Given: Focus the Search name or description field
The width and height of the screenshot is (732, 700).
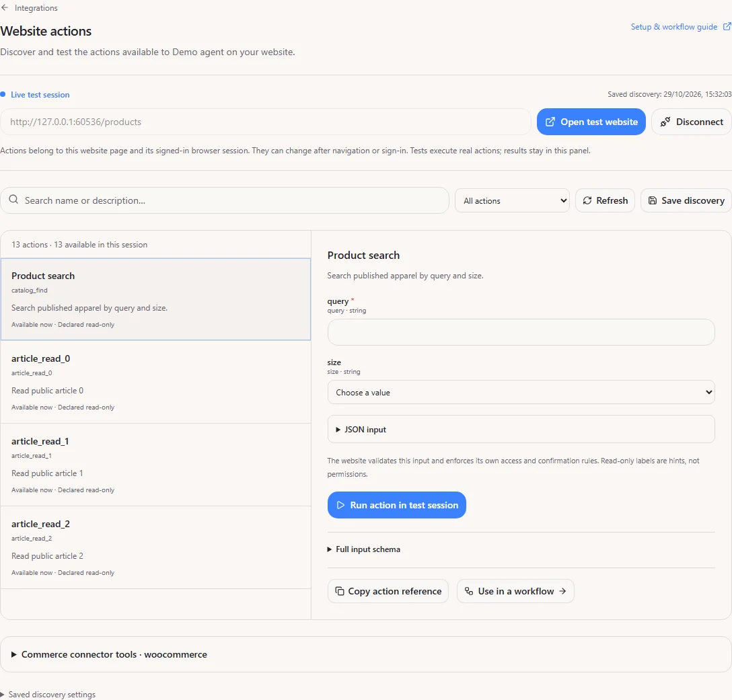Looking at the screenshot, I should 225,200.
